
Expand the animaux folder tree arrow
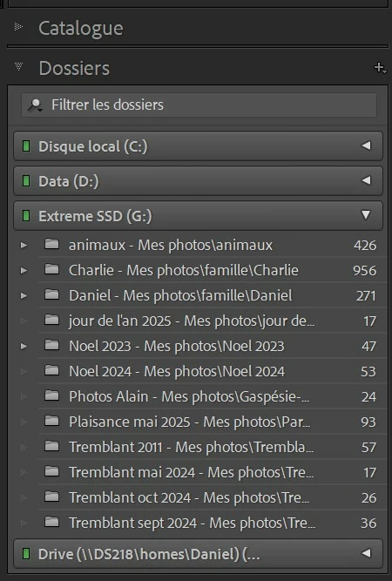click(24, 246)
